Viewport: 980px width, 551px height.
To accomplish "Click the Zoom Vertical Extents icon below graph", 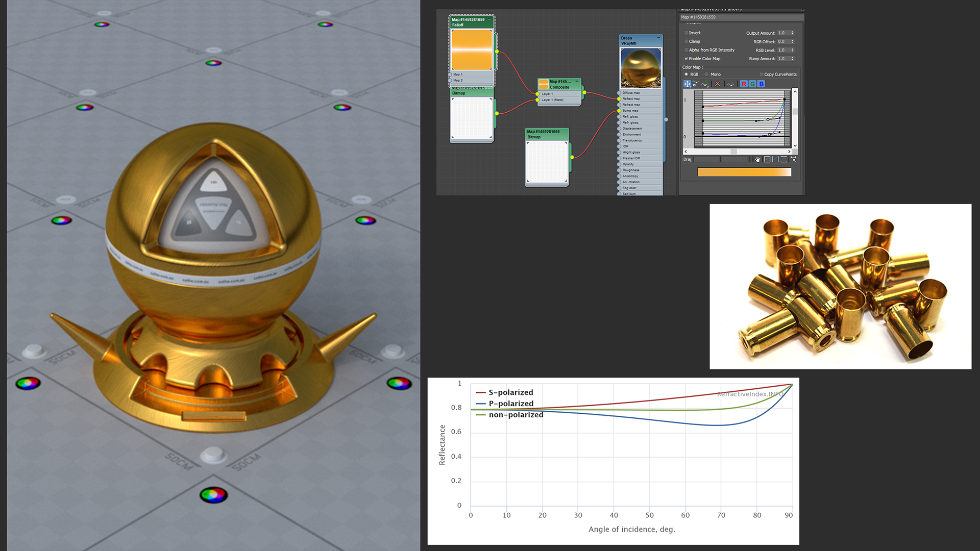I will tap(783, 159).
